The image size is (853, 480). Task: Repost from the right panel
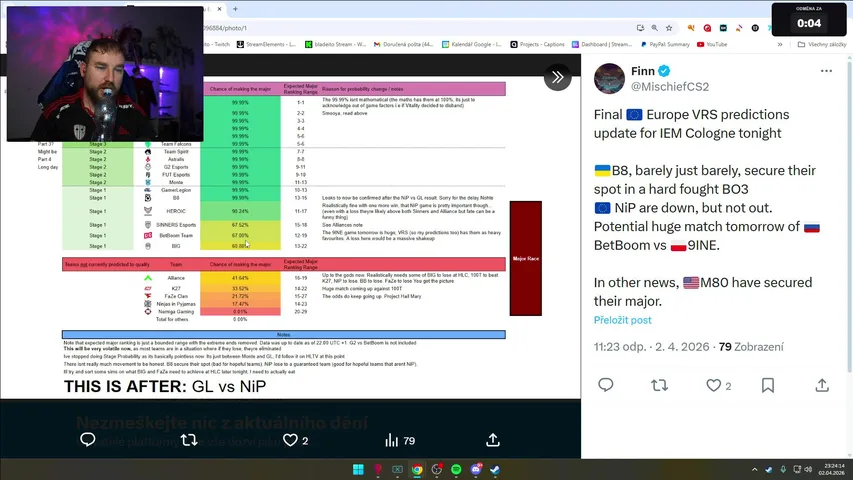tap(659, 385)
